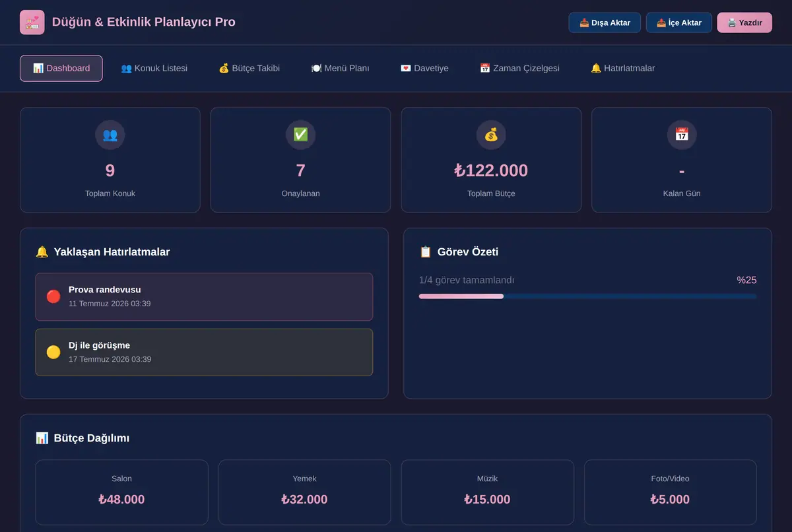Click the Yazdır print button
The height and width of the screenshot is (532, 792).
click(744, 22)
